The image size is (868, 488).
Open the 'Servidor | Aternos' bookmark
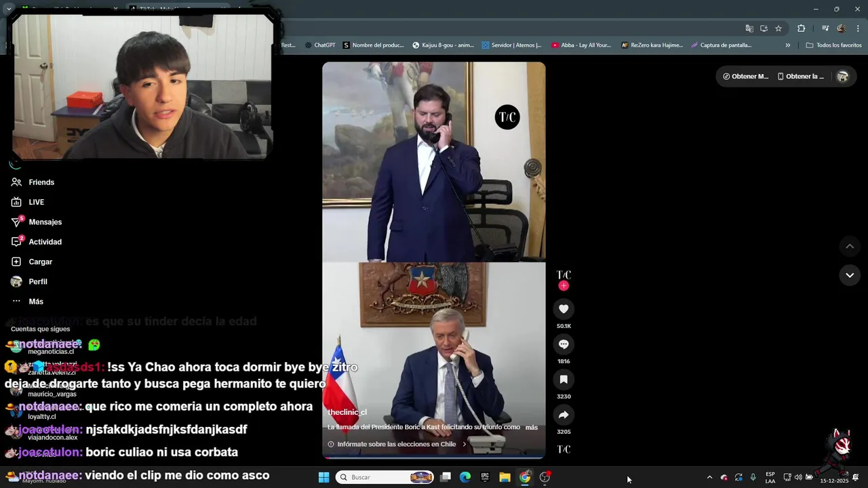511,45
